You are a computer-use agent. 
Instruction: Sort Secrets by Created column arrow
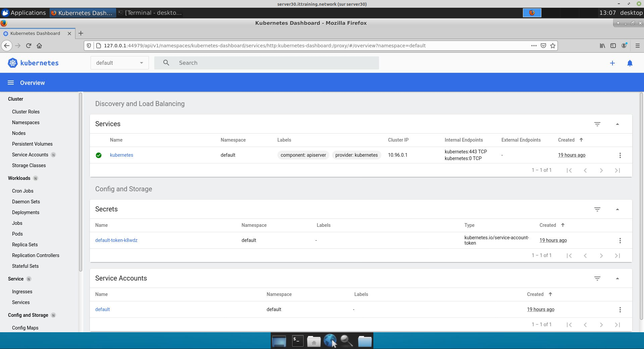point(563,225)
